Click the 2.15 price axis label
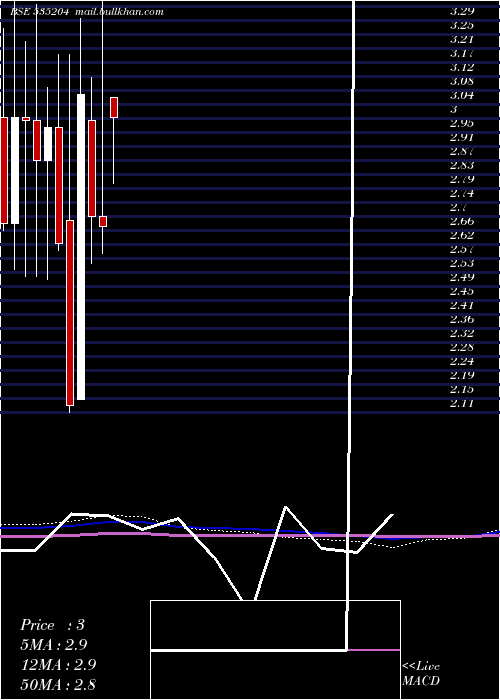Image resolution: width=500 pixels, height=700 pixels. click(x=462, y=389)
